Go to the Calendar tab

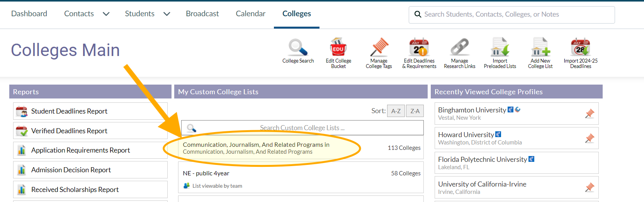click(x=250, y=14)
